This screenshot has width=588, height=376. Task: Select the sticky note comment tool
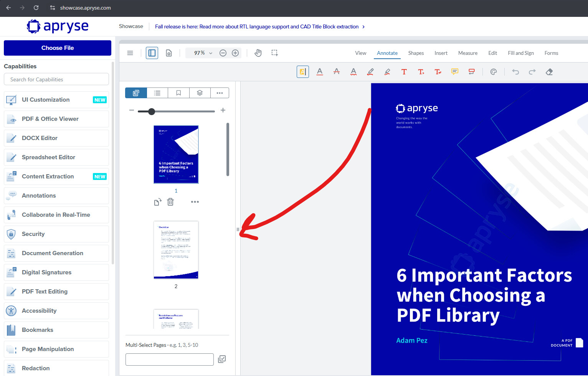[x=455, y=72]
